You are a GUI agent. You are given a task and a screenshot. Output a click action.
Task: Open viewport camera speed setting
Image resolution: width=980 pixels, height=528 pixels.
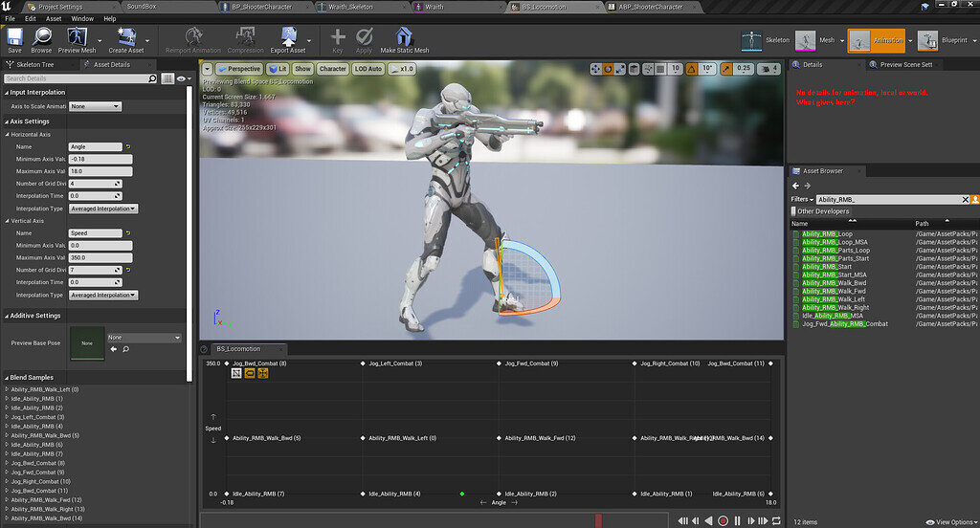pyautogui.click(x=768, y=69)
